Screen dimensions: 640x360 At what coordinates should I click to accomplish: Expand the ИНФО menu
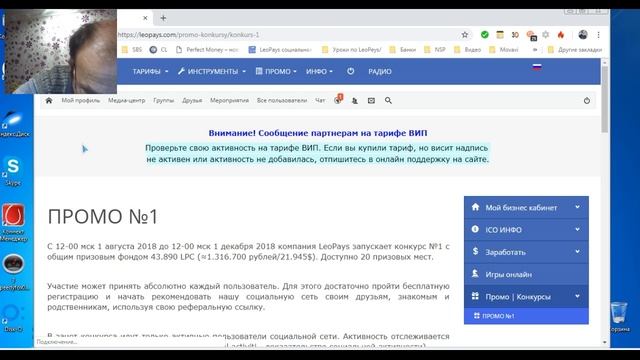(320, 71)
